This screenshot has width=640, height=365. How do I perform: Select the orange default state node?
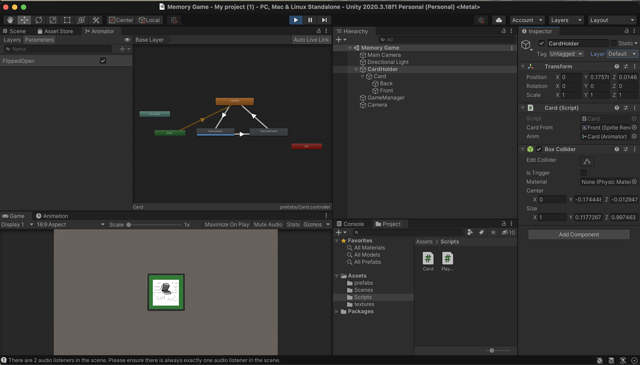pyautogui.click(x=235, y=101)
